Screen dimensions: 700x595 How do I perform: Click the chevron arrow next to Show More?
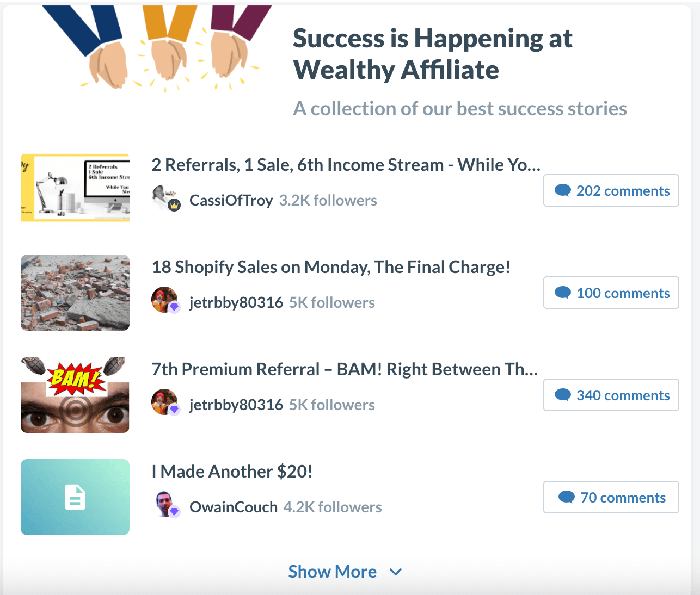click(396, 572)
